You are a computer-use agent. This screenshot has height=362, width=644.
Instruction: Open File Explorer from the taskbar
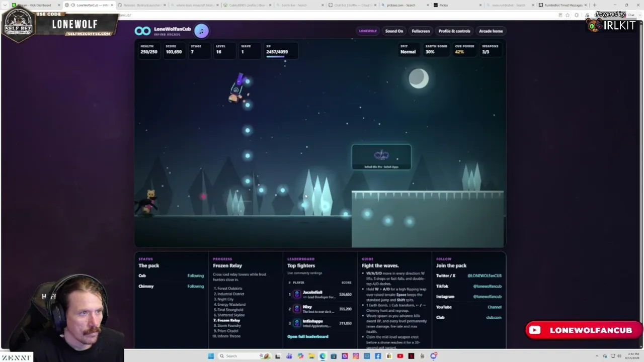click(311, 356)
